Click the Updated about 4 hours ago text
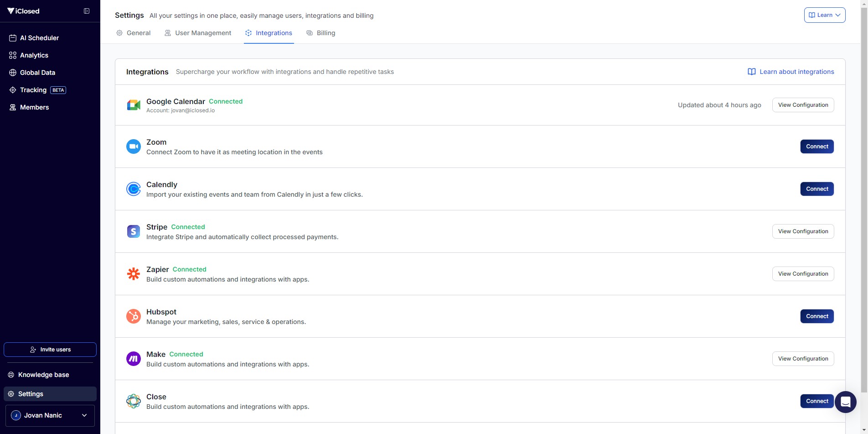 click(719, 105)
